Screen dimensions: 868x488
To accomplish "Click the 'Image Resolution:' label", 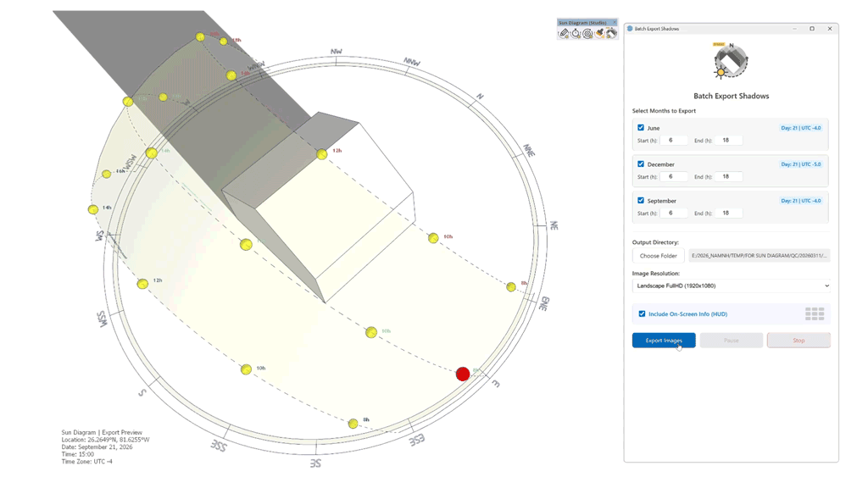I will (x=656, y=274).
